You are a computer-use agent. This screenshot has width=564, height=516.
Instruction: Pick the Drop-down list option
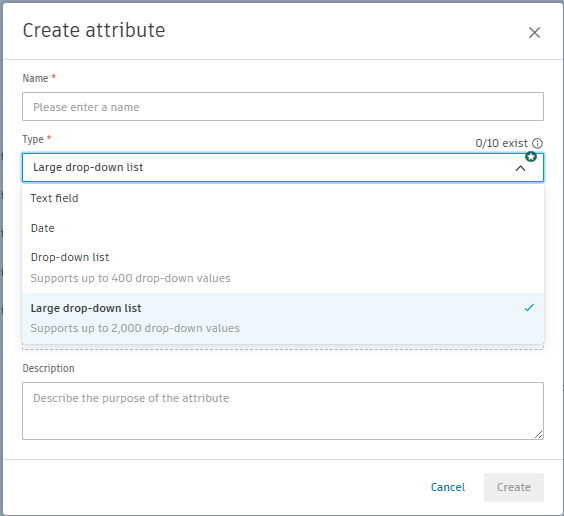pos(283,268)
